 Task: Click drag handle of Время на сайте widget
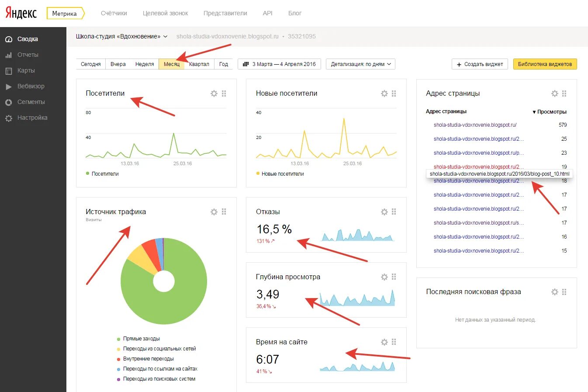point(394,342)
